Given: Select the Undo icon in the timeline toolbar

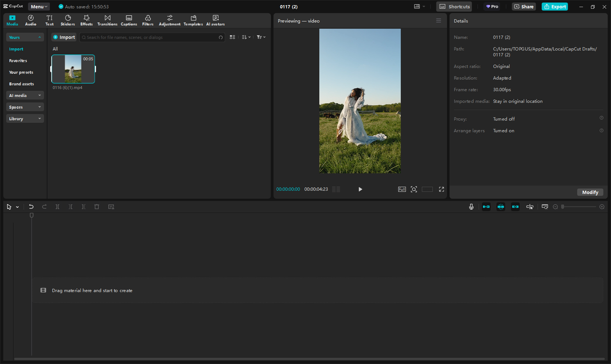Looking at the screenshot, I should coord(31,207).
